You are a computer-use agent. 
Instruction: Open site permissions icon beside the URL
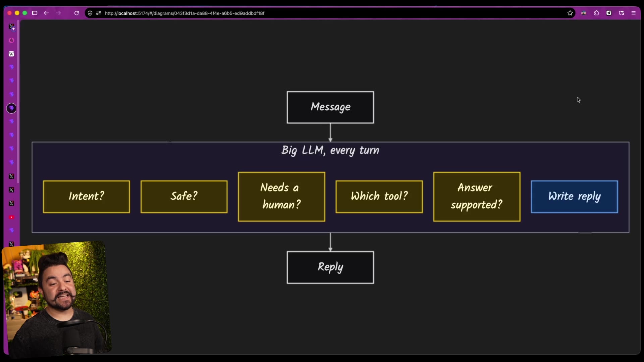click(98, 13)
